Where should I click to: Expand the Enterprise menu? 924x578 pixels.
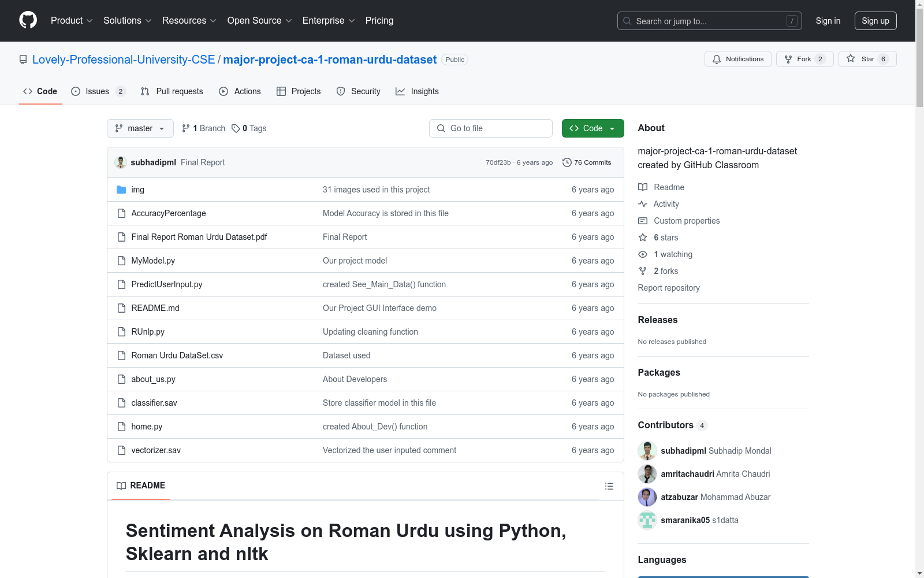[x=329, y=21]
